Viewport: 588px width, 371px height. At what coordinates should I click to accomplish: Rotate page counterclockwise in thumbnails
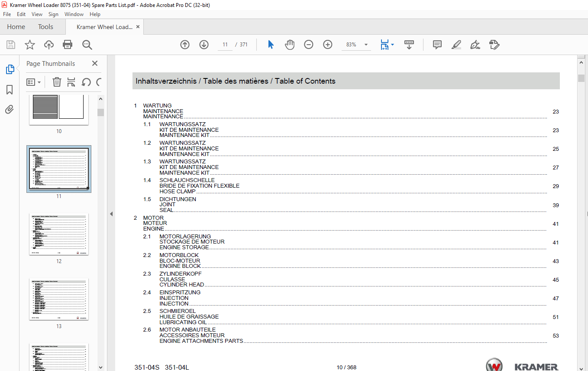(x=86, y=82)
